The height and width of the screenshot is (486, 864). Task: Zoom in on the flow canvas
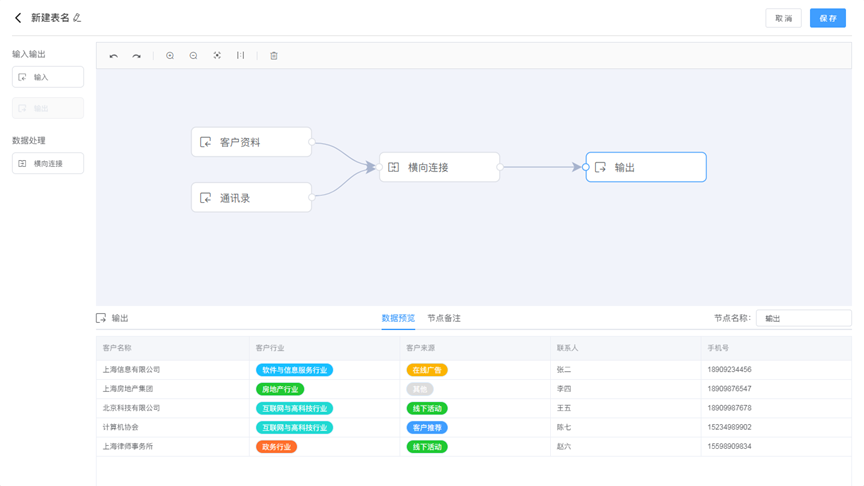pos(170,56)
